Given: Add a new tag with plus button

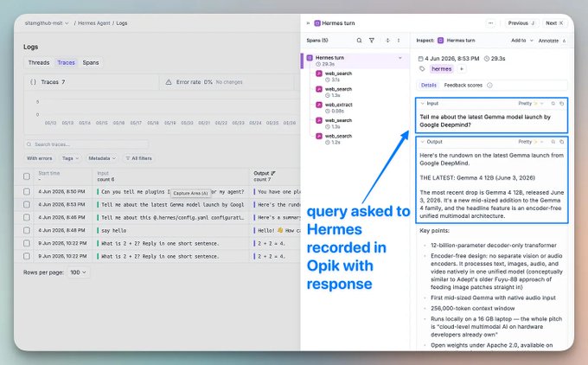Looking at the screenshot, I should pos(462,69).
